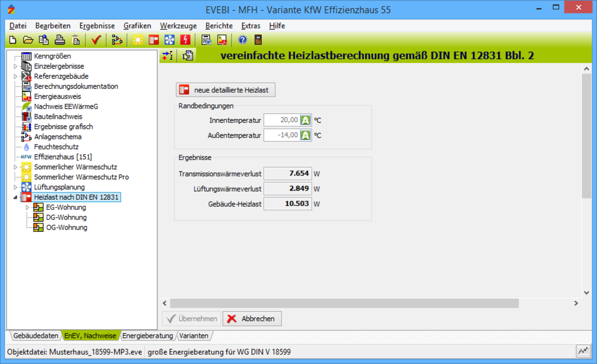Click the arrow-and-plus icon beside the heading
597x364 pixels.
pos(168,56)
